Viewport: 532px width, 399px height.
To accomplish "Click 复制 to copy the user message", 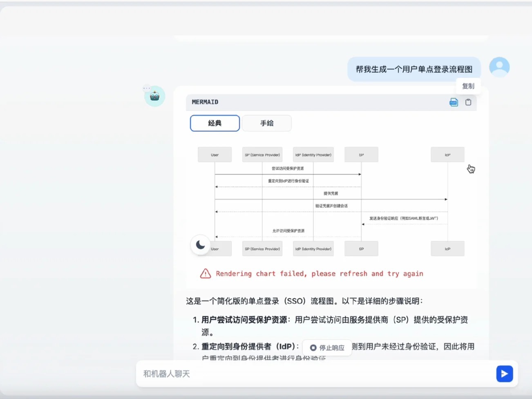I will pos(468,86).
